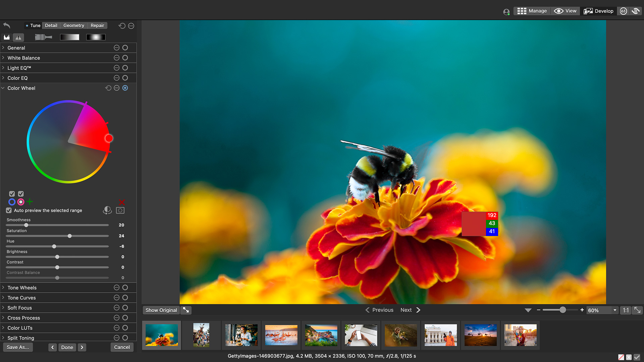
Task: Expand the Cross Process group
Action: (3, 318)
